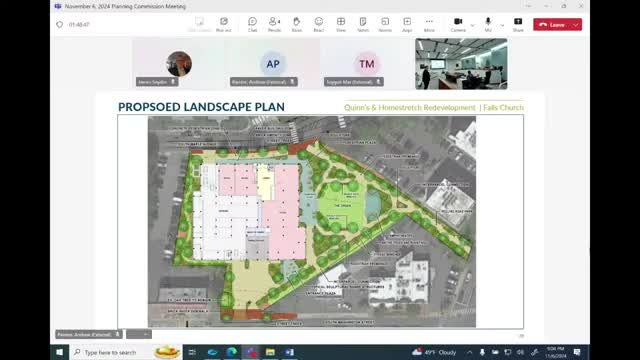Click the meeting timer 01:48:47
The width and height of the screenshot is (640, 360).
point(79,24)
